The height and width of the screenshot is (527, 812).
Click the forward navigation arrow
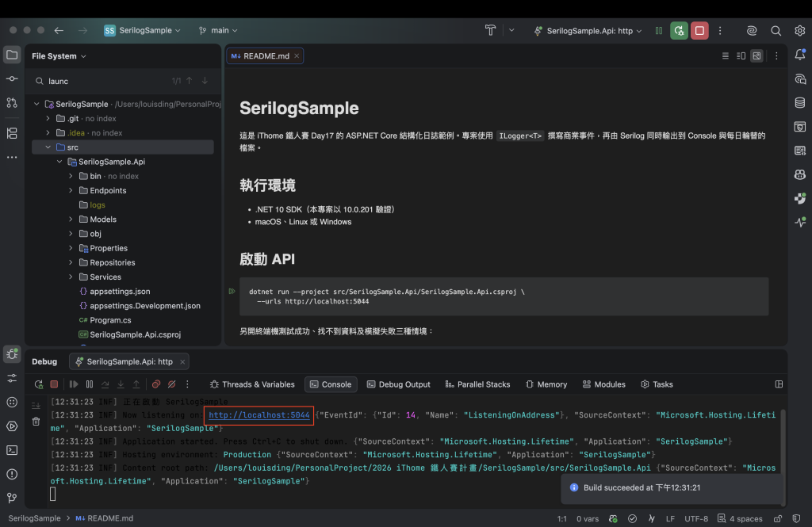(x=82, y=31)
